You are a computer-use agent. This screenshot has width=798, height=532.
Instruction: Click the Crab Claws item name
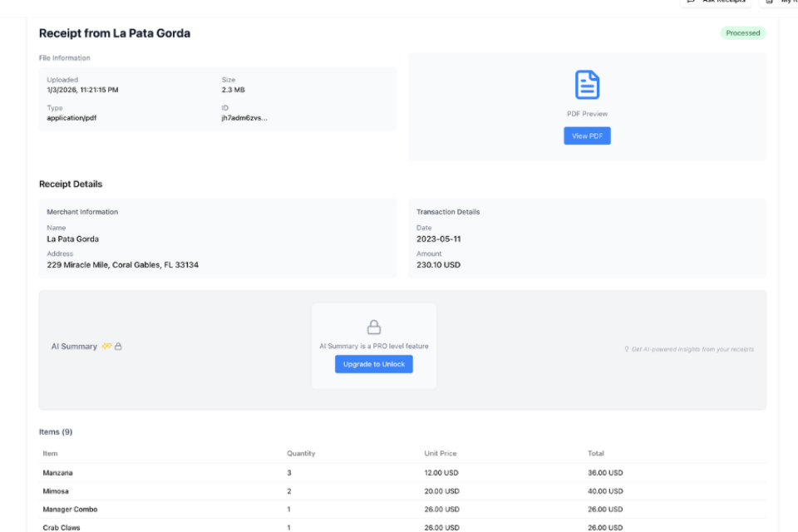point(62,527)
